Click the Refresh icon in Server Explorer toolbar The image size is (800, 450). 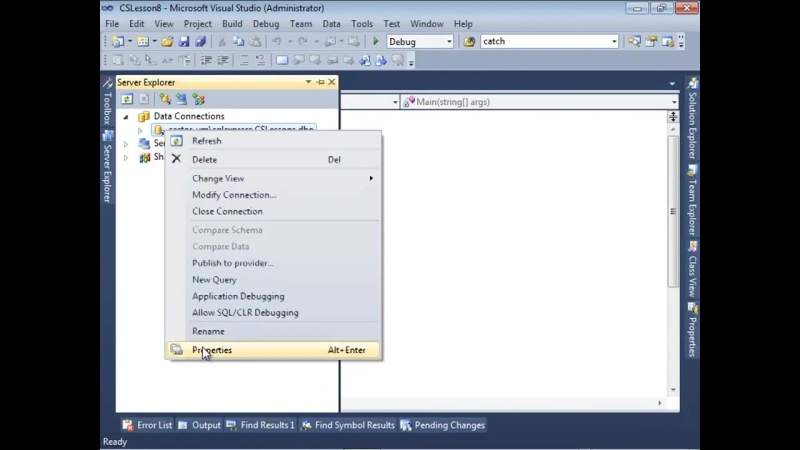coord(127,99)
